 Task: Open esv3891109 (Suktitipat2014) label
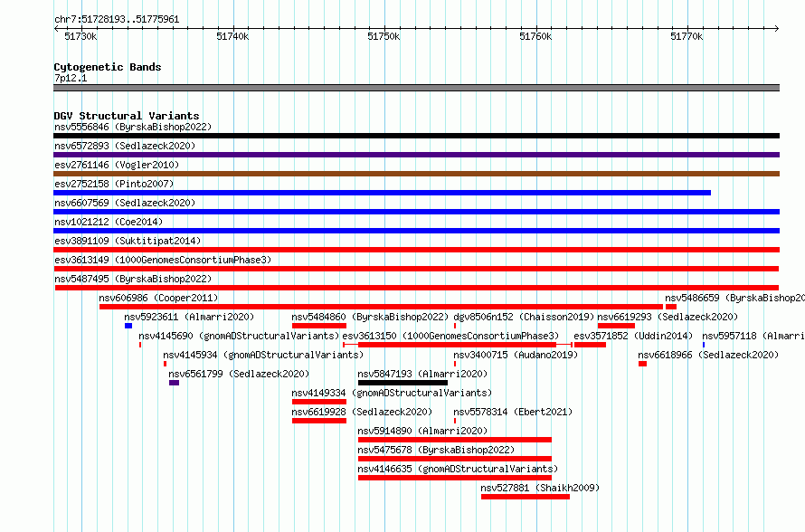coord(128,241)
